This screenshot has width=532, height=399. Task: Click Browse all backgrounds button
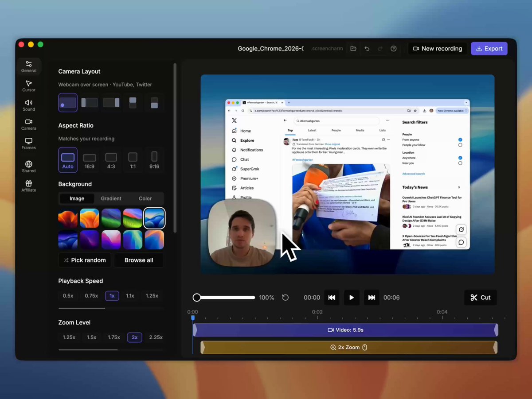pos(139,260)
